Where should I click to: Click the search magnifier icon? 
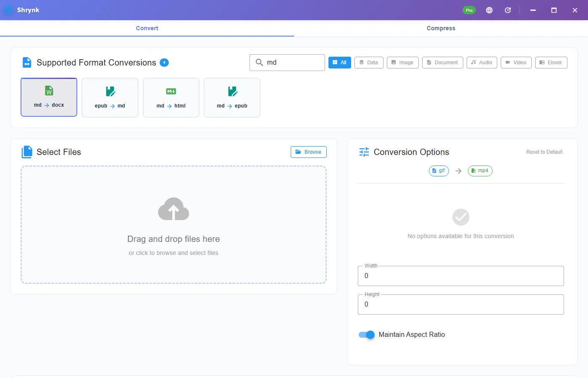(x=260, y=63)
